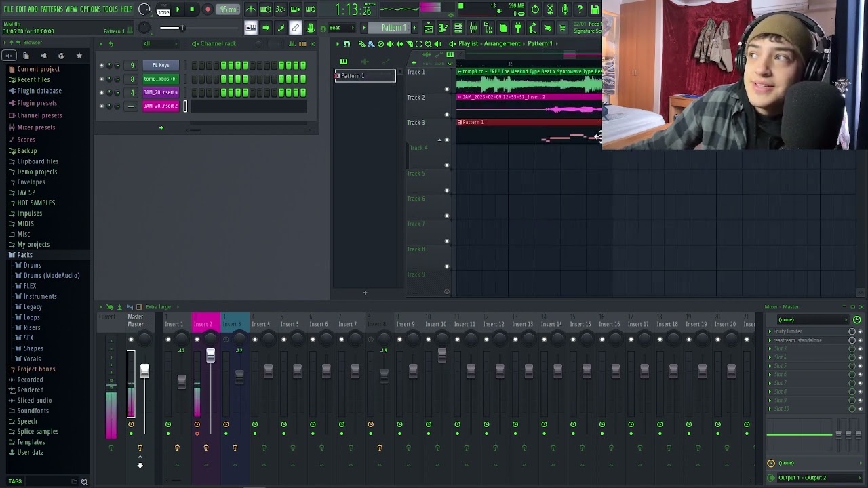The height and width of the screenshot is (488, 868).
Task: Select the playlist mute tool
Action: point(390,44)
